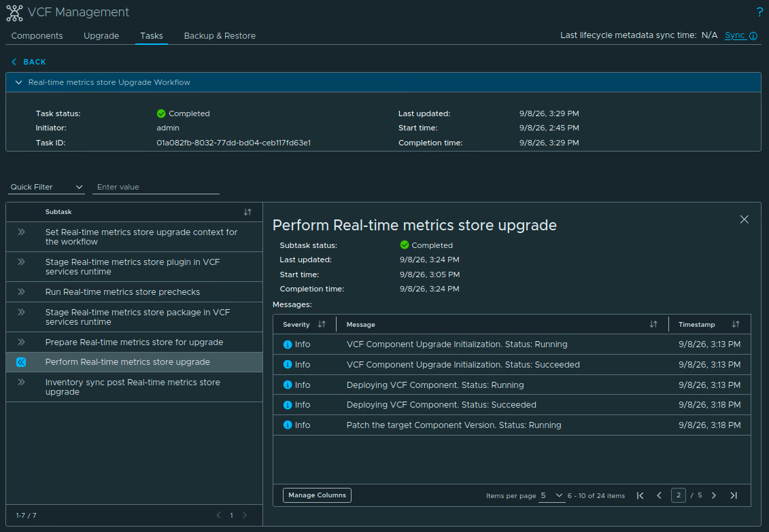Click Info icon on Deploying Succeeded row
769x532 pixels.
click(288, 405)
